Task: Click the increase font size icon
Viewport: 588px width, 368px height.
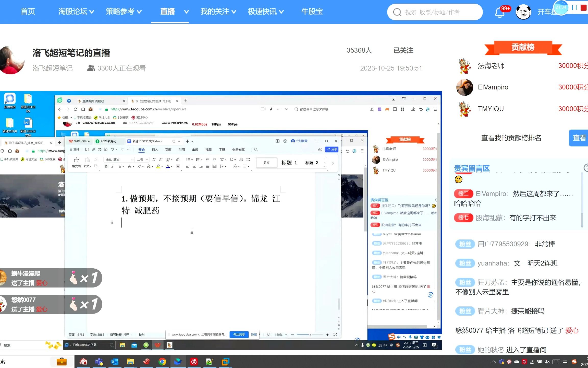Action: point(154,159)
